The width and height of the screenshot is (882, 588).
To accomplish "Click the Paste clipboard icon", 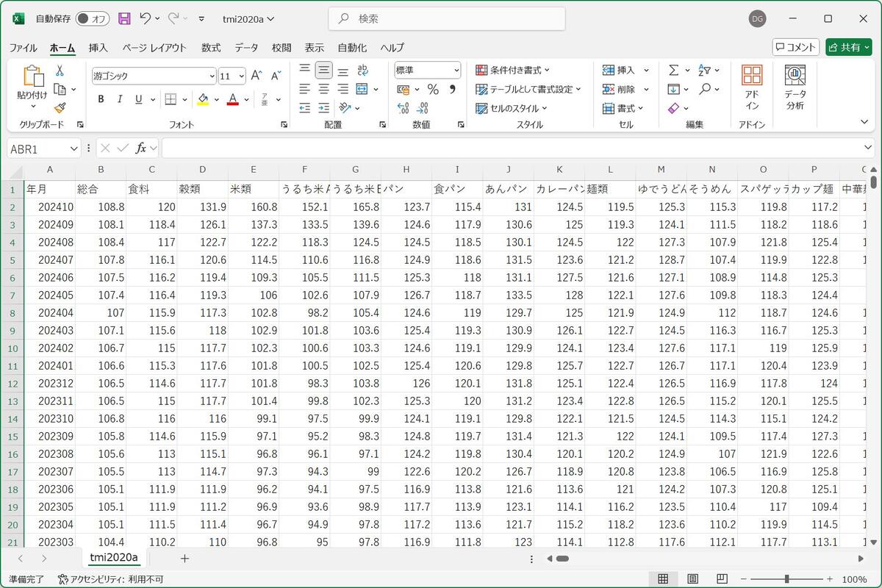I will pos(33,76).
